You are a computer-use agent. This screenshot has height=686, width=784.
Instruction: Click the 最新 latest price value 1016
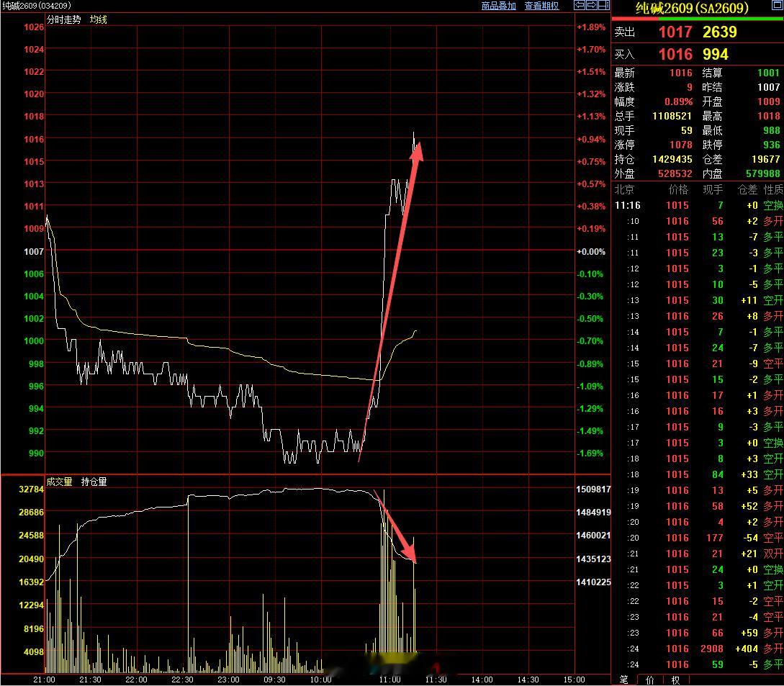[681, 73]
